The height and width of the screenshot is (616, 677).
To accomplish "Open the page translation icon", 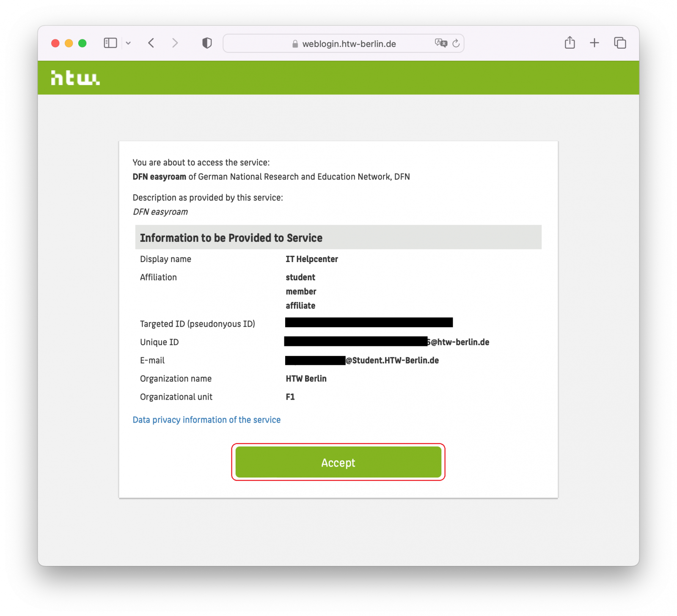I will (x=440, y=43).
